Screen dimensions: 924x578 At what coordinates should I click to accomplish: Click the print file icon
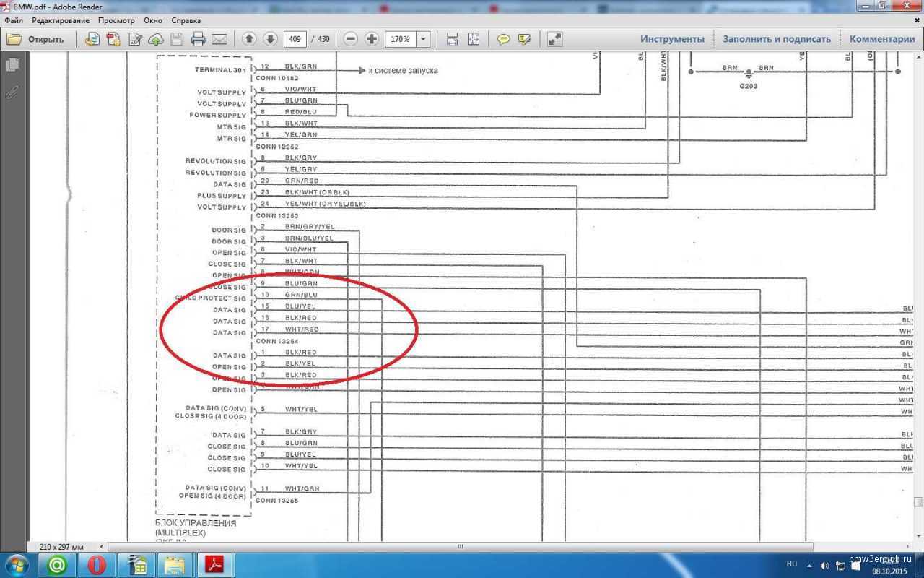pos(198,39)
